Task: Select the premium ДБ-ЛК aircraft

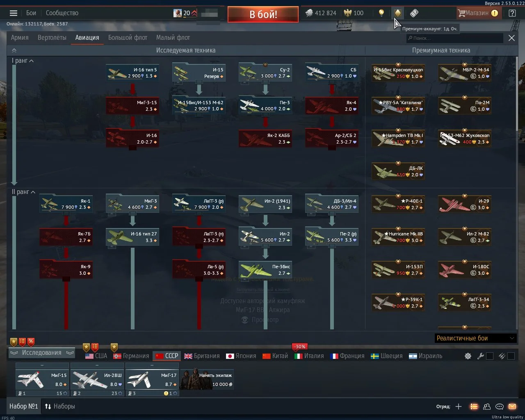Action: 398,171
